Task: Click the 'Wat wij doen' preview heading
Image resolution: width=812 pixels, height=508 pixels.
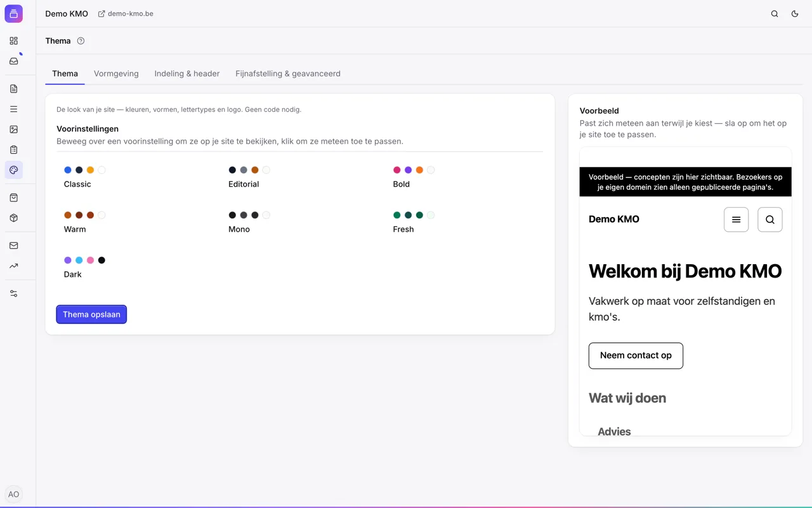Action: point(627,398)
